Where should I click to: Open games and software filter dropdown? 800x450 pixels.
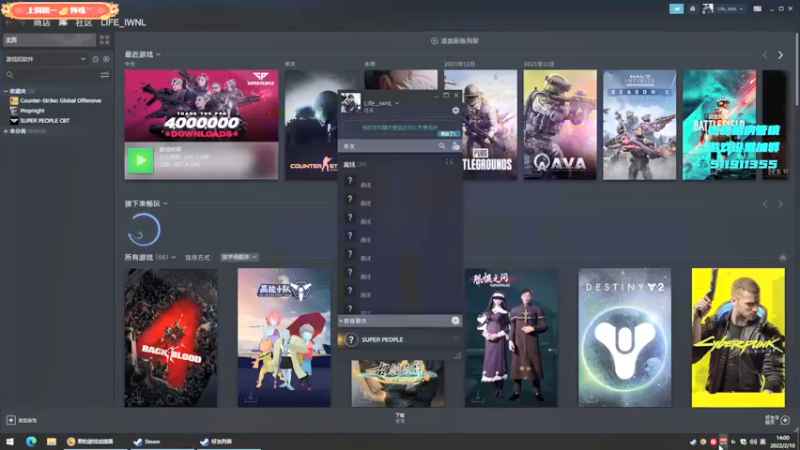click(x=45, y=59)
